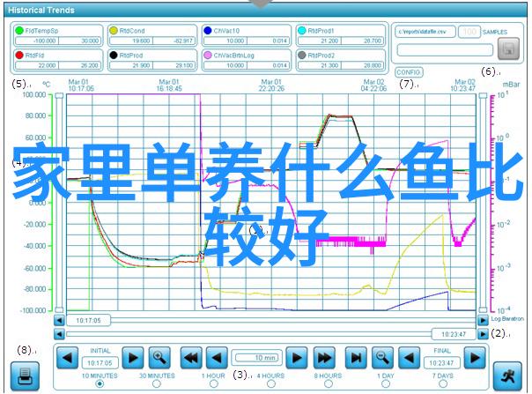Open the CONFIG button
This screenshot has height=394, width=532.
409,72
